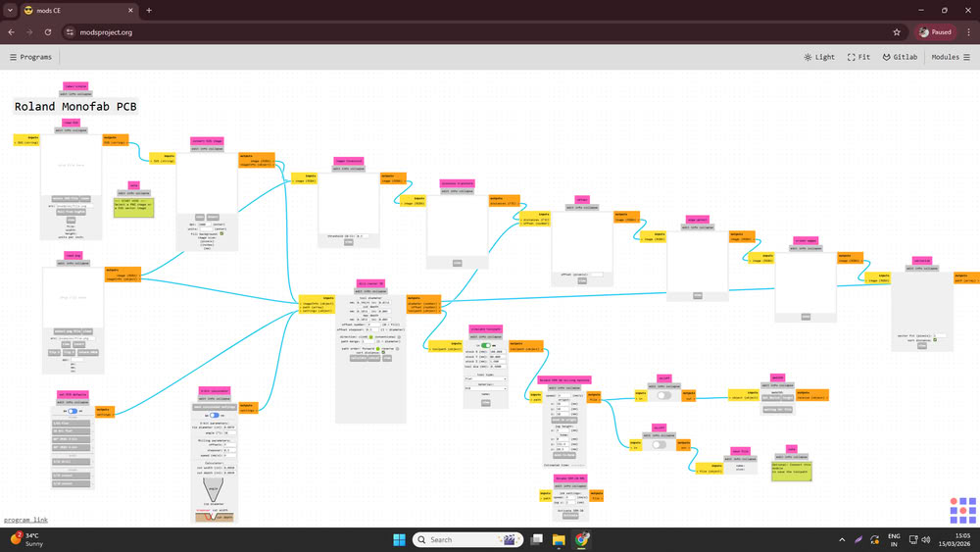The image size is (980, 552).
Task: Edit the tip diameter field in V-bit calculator
Action: tap(228, 427)
